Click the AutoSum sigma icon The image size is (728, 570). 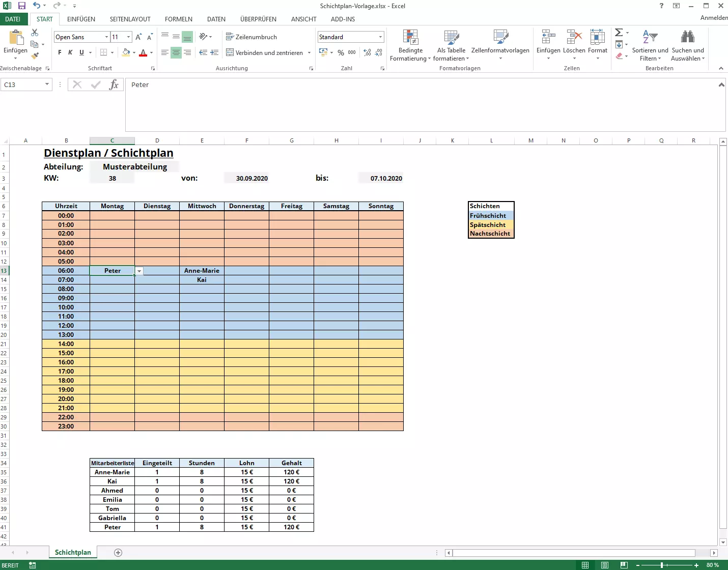pos(619,33)
